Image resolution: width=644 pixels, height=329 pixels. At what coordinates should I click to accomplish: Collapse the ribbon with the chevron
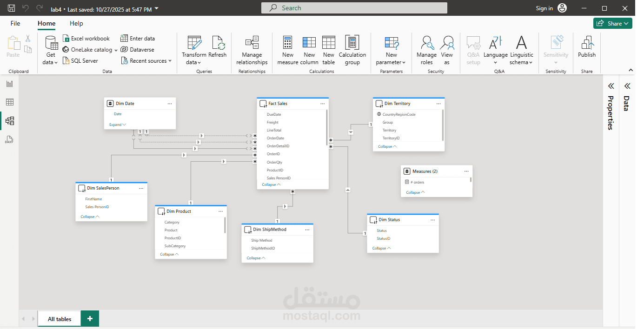click(631, 70)
